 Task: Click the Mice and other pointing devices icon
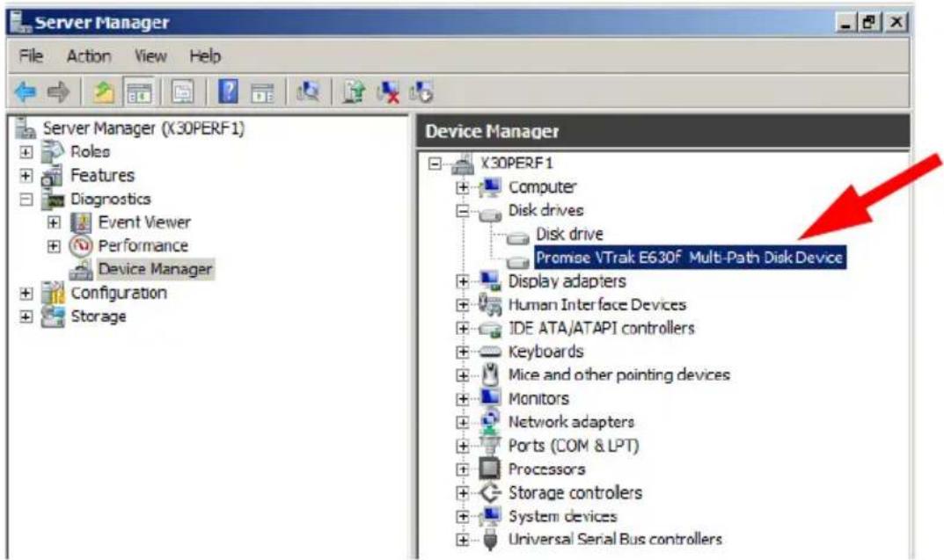(491, 375)
